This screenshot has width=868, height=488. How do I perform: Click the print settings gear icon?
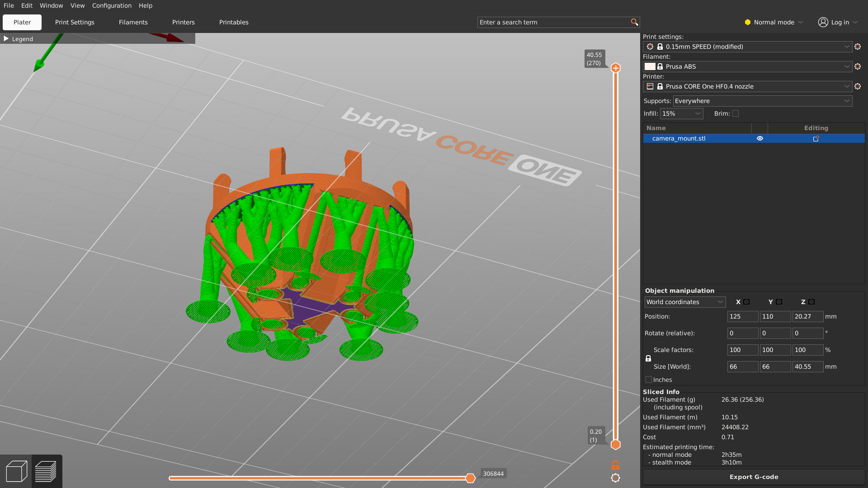coord(858,47)
